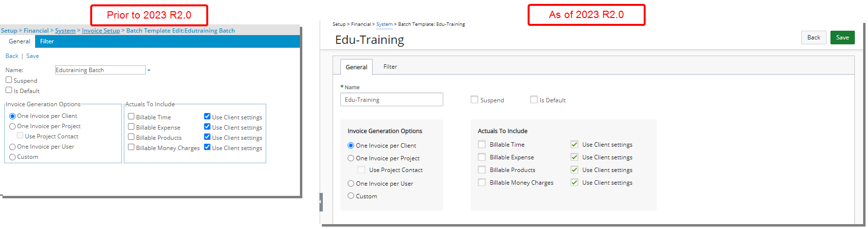Check the Suspend checkbox in new layout
The image size is (868, 229).
pos(474,99)
